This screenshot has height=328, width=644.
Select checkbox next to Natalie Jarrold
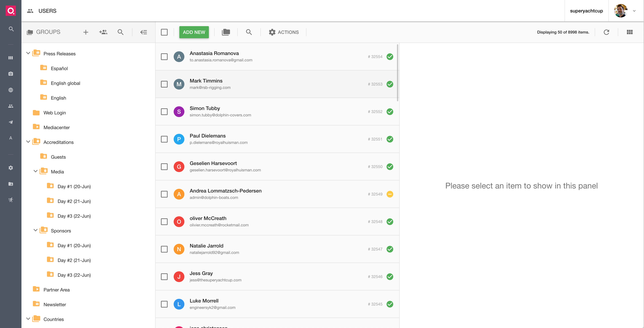(164, 249)
